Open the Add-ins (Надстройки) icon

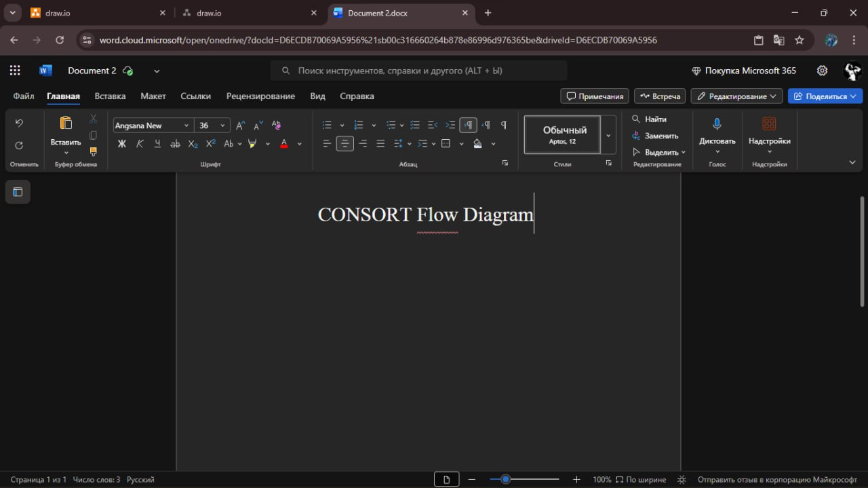pyautogui.click(x=769, y=124)
